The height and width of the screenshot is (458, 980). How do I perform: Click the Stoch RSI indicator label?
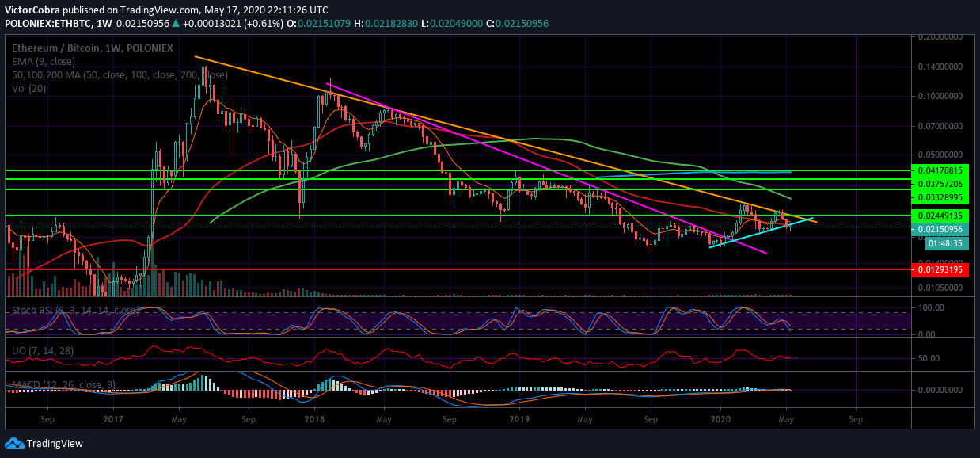click(76, 310)
